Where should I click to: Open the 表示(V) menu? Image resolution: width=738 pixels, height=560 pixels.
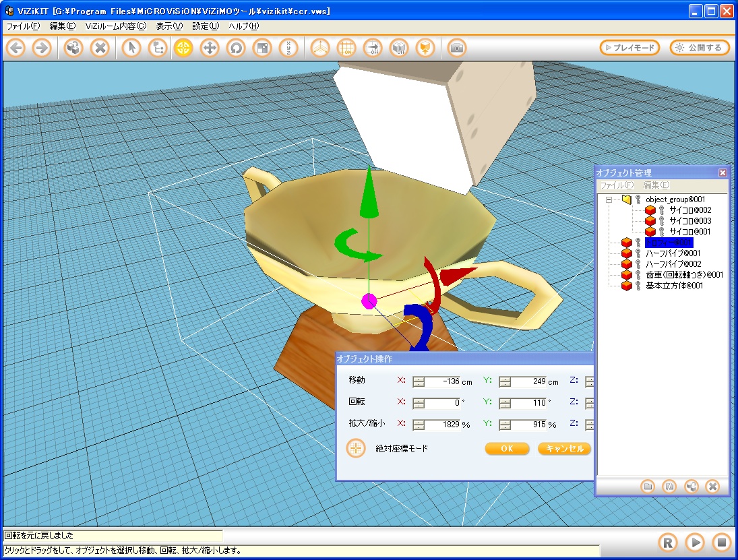(168, 26)
